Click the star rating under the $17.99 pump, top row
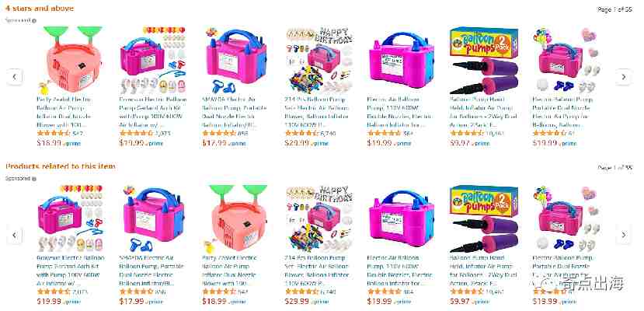 (x=218, y=133)
